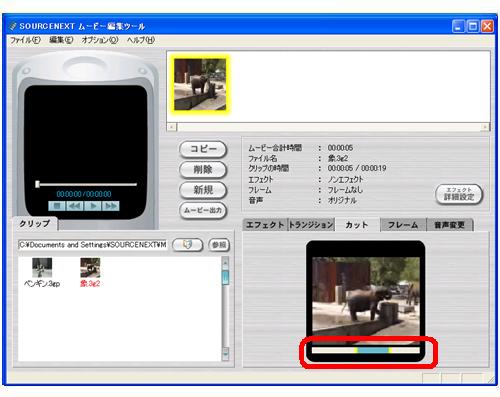This screenshot has width=500, height=397.
Task: Play the movie in preview player
Action: [x=93, y=206]
